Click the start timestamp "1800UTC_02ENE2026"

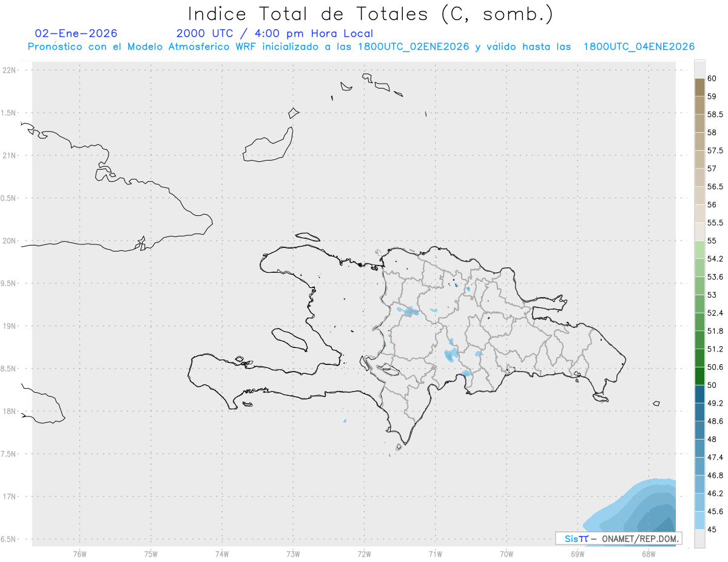click(414, 47)
